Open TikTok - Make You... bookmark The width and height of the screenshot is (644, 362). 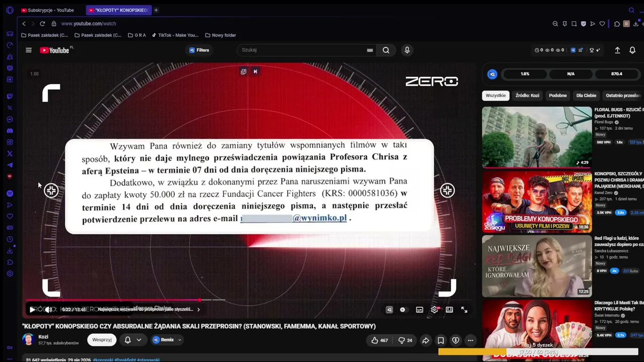click(176, 35)
